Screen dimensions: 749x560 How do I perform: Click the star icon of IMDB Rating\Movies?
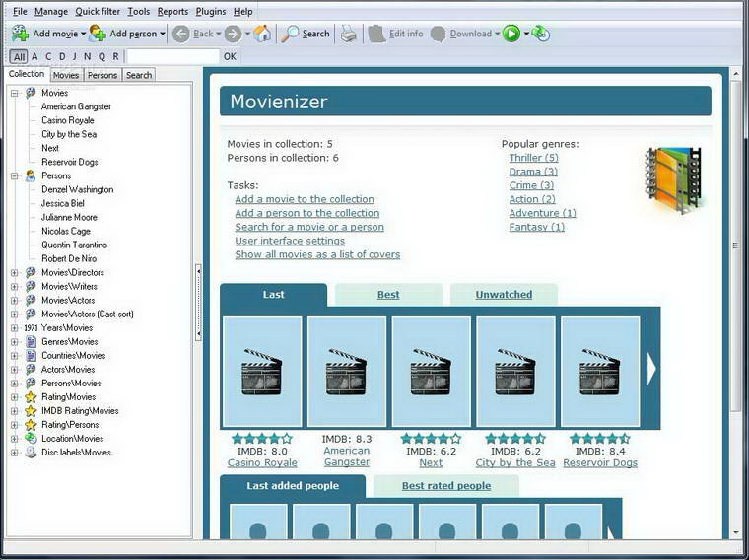[x=31, y=411]
